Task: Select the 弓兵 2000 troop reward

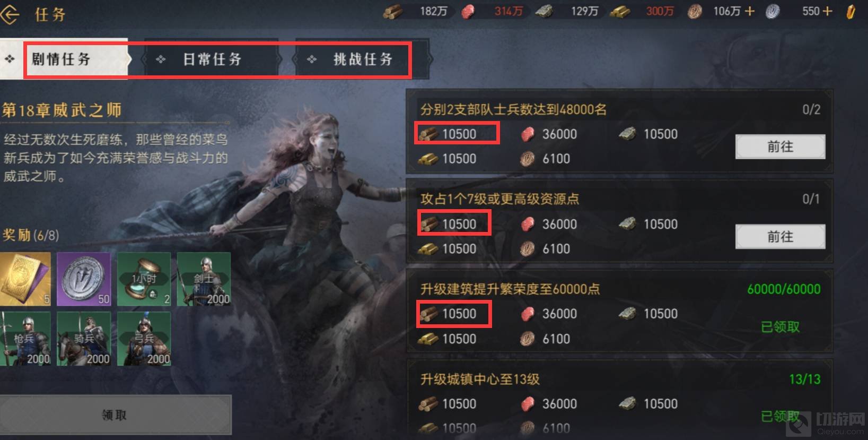Action: click(144, 338)
